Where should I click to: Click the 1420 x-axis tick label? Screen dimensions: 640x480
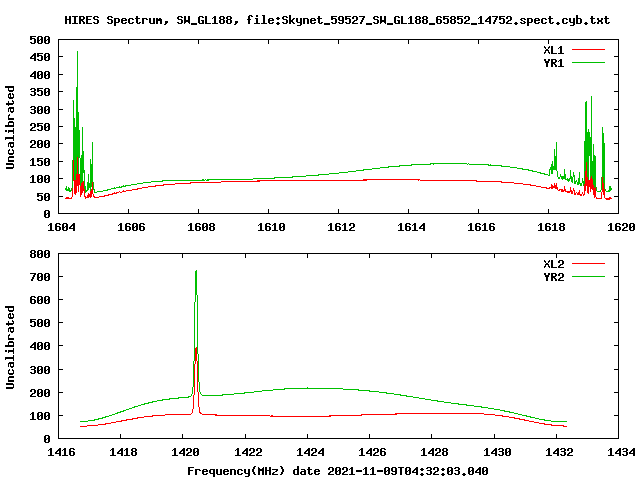tap(185, 452)
